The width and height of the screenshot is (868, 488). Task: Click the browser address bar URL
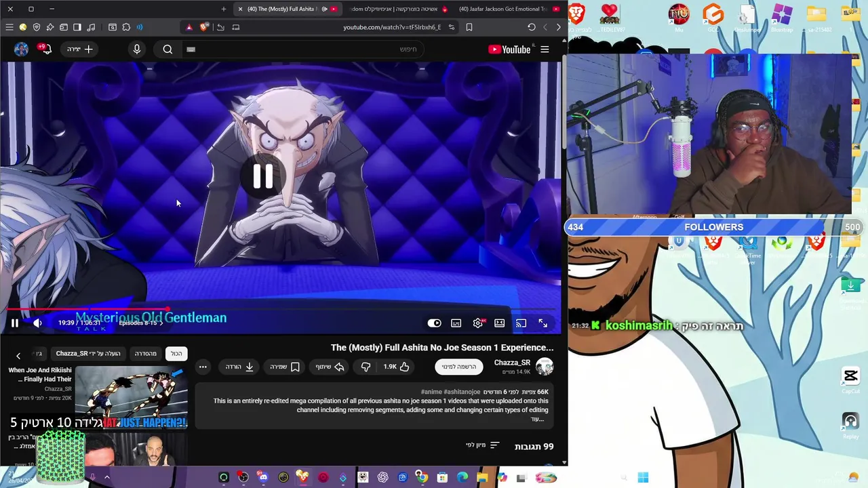tap(392, 27)
